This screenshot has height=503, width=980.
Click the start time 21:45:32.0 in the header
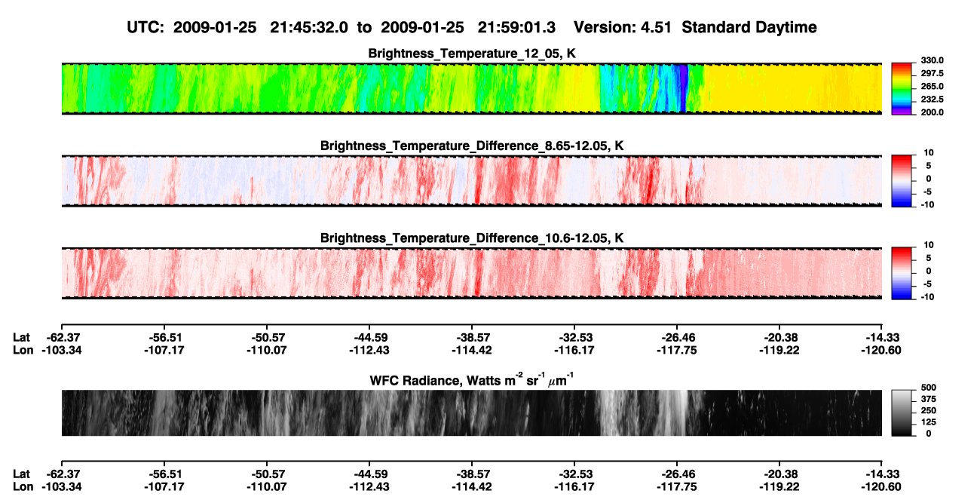[309, 27]
